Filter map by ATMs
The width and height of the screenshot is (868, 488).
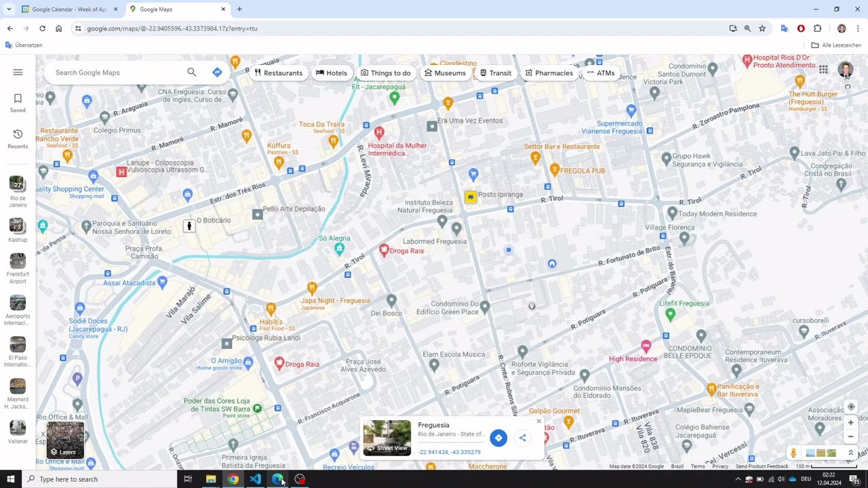601,73
